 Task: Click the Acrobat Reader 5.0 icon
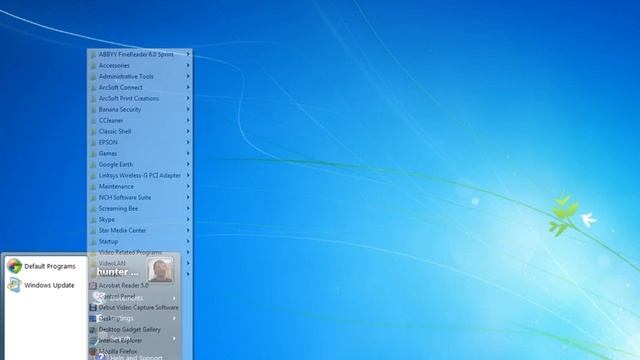(x=93, y=285)
